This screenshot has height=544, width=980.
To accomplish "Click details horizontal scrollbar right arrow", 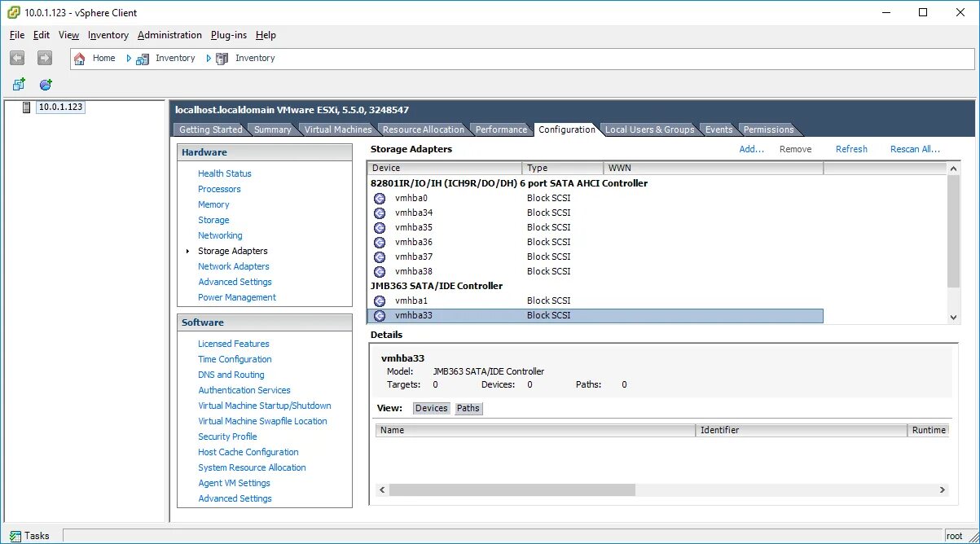I will point(943,490).
